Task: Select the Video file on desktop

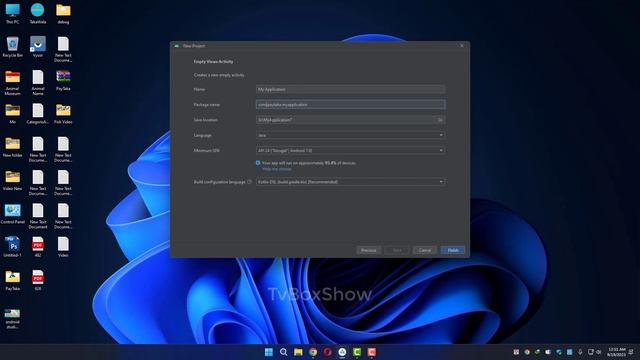Action: 63,247
